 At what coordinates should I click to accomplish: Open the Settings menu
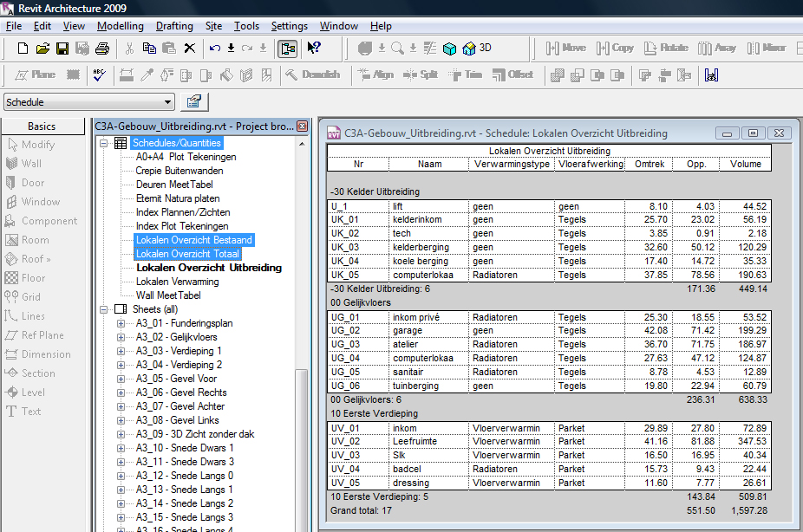pos(290,26)
